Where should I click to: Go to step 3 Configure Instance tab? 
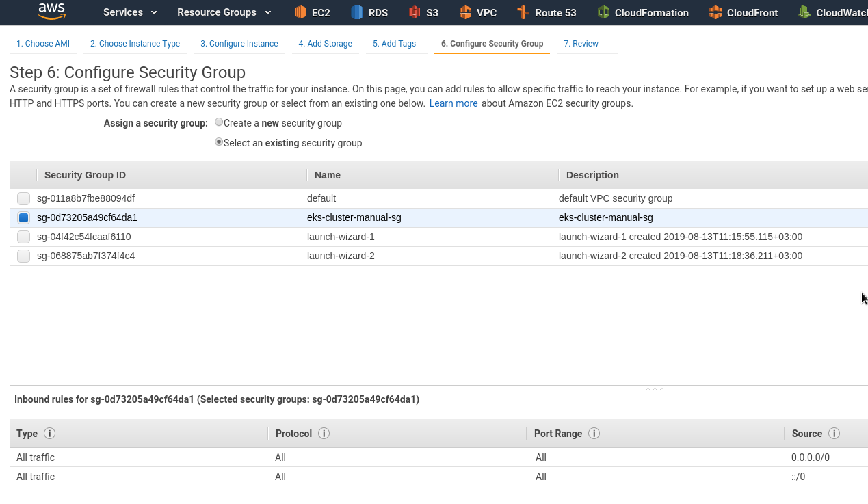[239, 44]
